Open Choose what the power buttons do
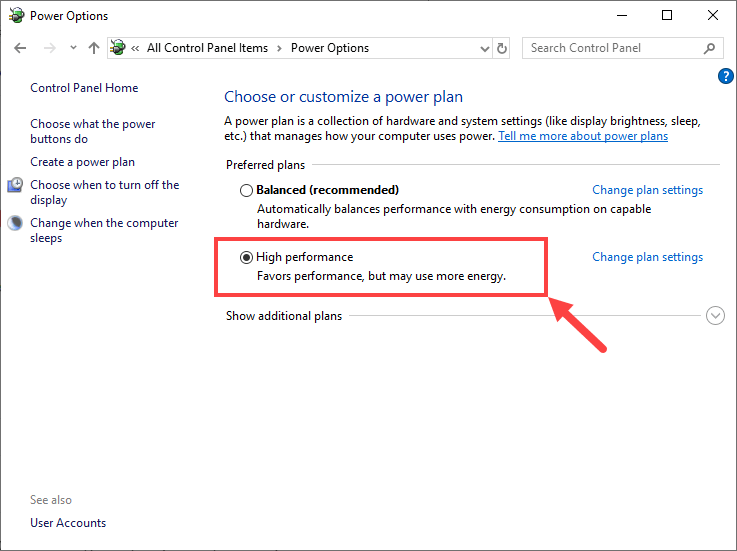 (93, 131)
